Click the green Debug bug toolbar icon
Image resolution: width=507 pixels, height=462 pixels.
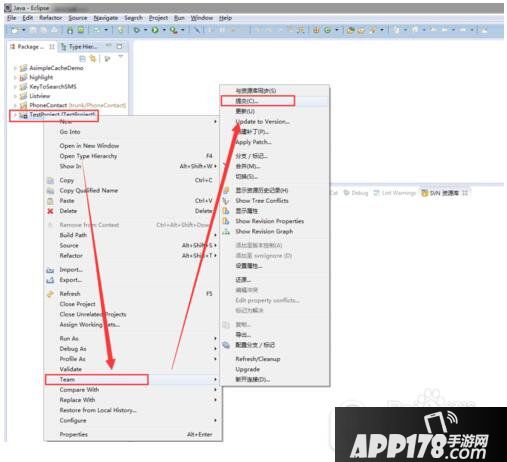coord(137,30)
